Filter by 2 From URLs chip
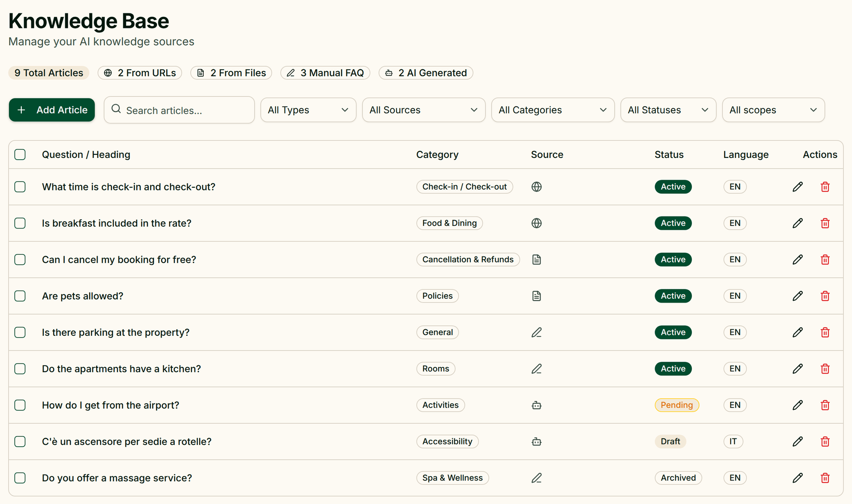The image size is (852, 504). (140, 73)
